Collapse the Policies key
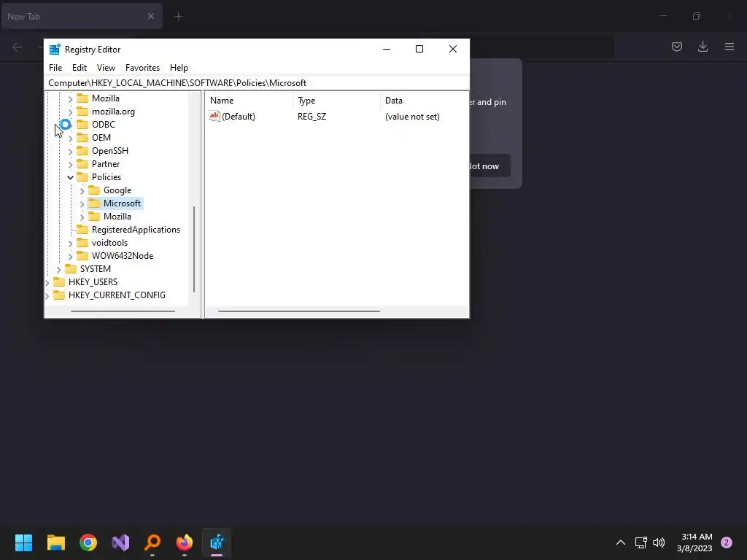Image resolution: width=747 pixels, height=560 pixels. [x=71, y=177]
